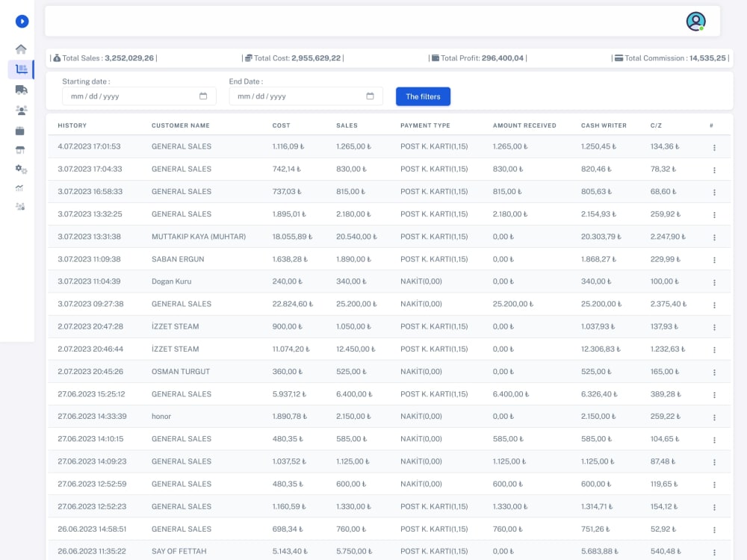Select the Sales cart icon in the sidebar
The width and height of the screenshot is (747, 560).
pyautogui.click(x=21, y=69)
